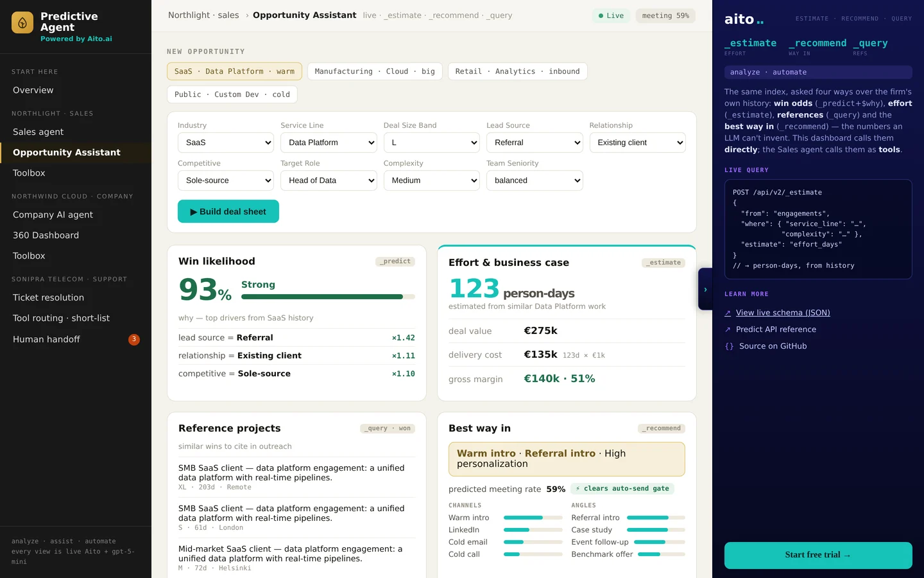Image resolution: width=924 pixels, height=578 pixels.
Task: Click the braces icon beside Source on GitHub
Action: (729, 346)
